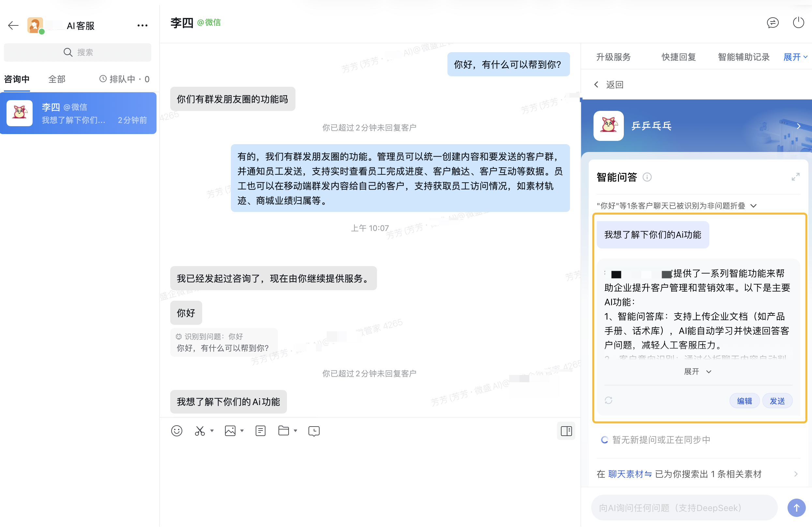812x527 pixels.
Task: Open the three-dot more options menu
Action: tap(142, 25)
